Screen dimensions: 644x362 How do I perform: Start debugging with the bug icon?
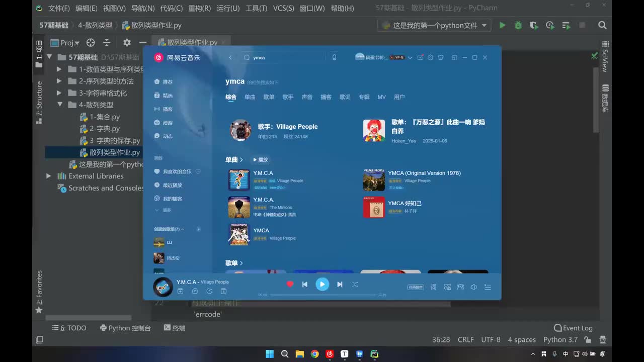click(x=518, y=25)
